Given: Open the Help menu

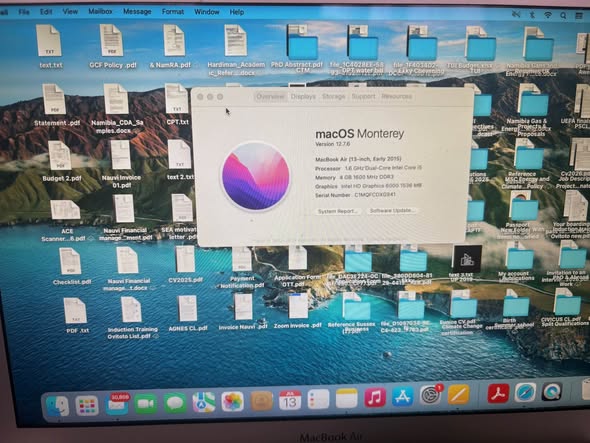Looking at the screenshot, I should [x=237, y=12].
